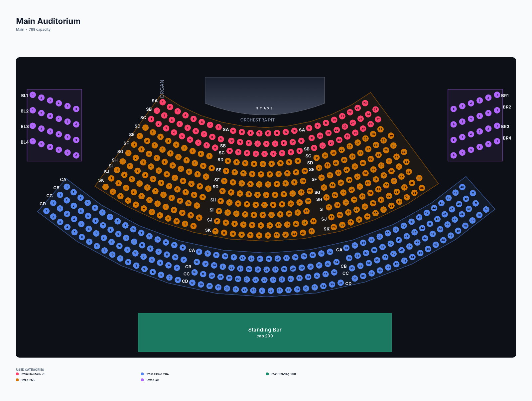Click the Standing Bar area
Viewport: 532px width, 401px height.
265,332
